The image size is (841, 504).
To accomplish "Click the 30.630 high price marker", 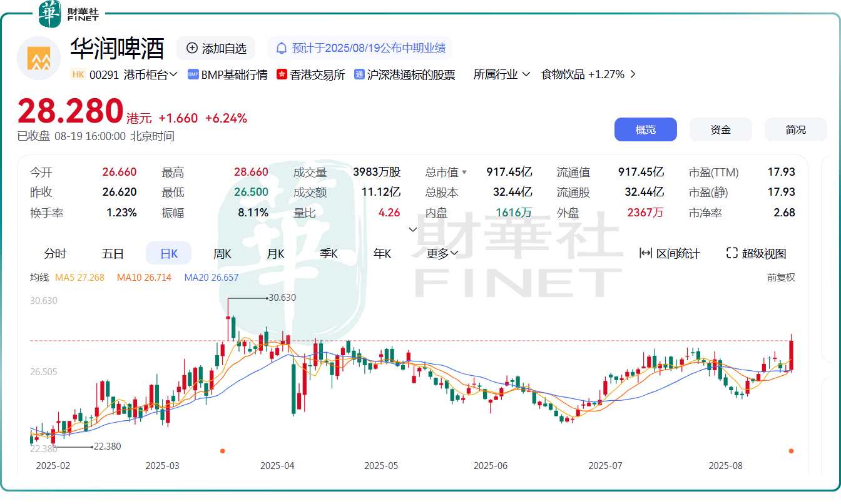I will 282,298.
